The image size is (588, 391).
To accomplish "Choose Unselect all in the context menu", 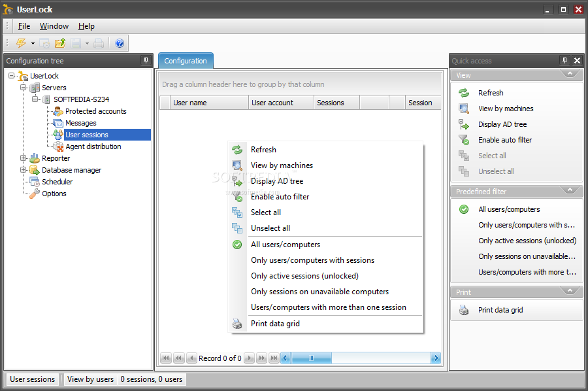I will tap(325, 228).
